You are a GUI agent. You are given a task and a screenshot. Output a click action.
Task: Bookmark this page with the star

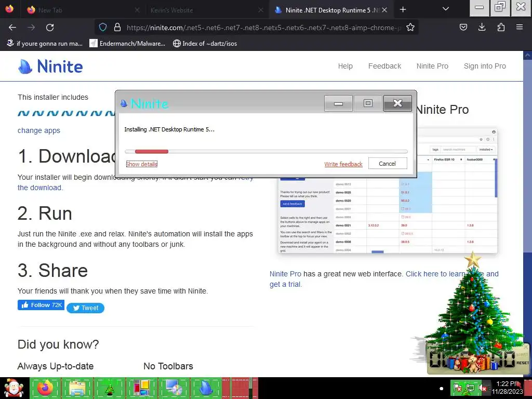coord(410,28)
